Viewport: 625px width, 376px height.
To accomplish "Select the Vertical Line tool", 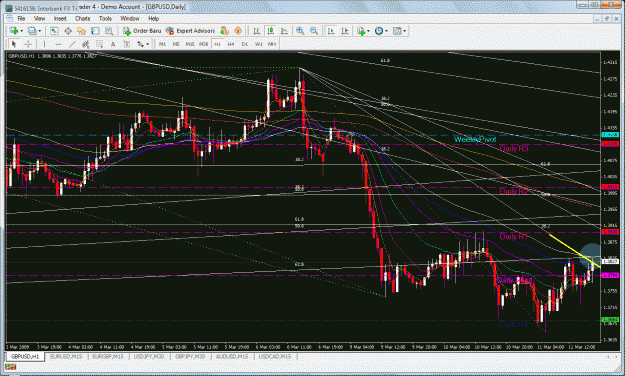I will [x=44, y=44].
